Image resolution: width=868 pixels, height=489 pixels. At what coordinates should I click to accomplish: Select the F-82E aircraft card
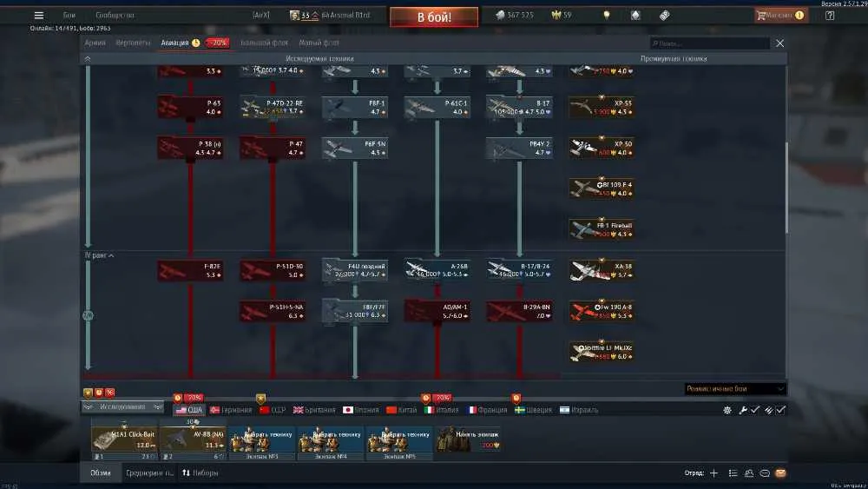coord(190,270)
